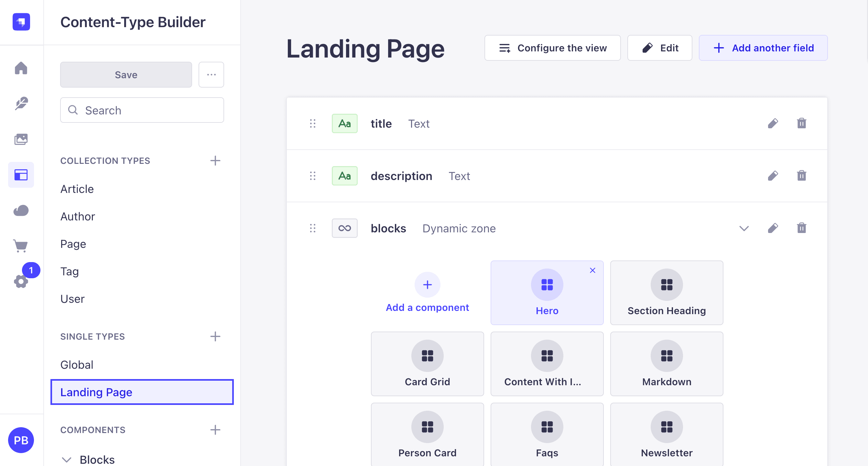Click the blocks field name
The width and height of the screenshot is (868, 466).
(388, 228)
